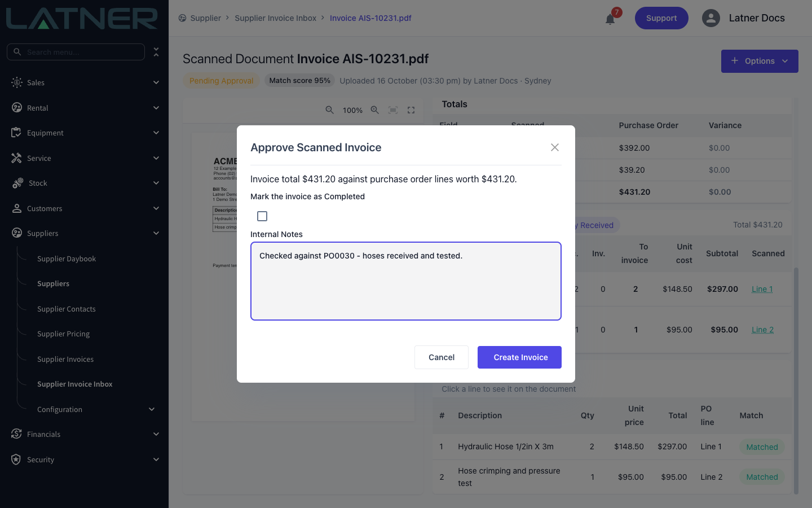
Task: Open Supplier Daybook menu item
Action: [67, 259]
